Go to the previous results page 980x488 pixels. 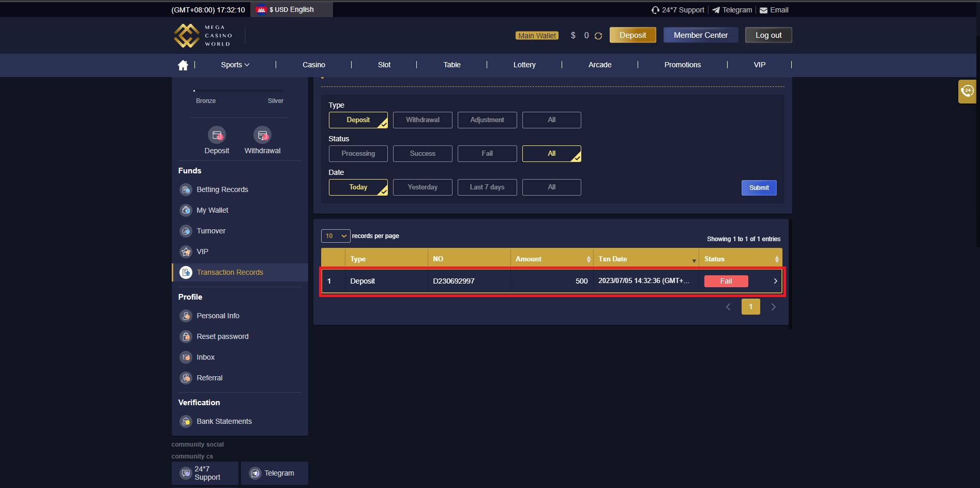tap(728, 307)
